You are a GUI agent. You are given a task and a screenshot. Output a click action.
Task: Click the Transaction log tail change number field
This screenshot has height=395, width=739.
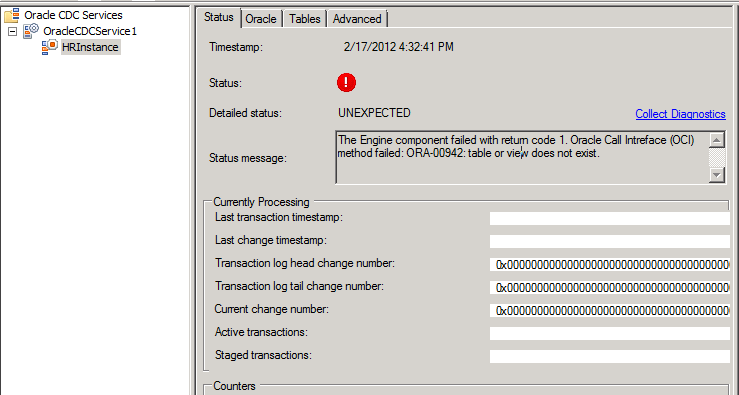click(x=609, y=287)
